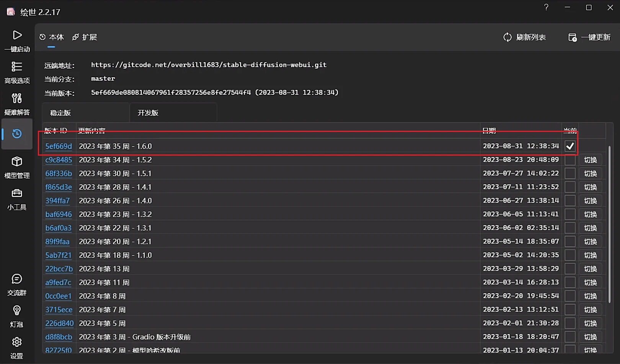This screenshot has height=364, width=620.
Task: Open commit link 68f336b
Action: (x=59, y=174)
